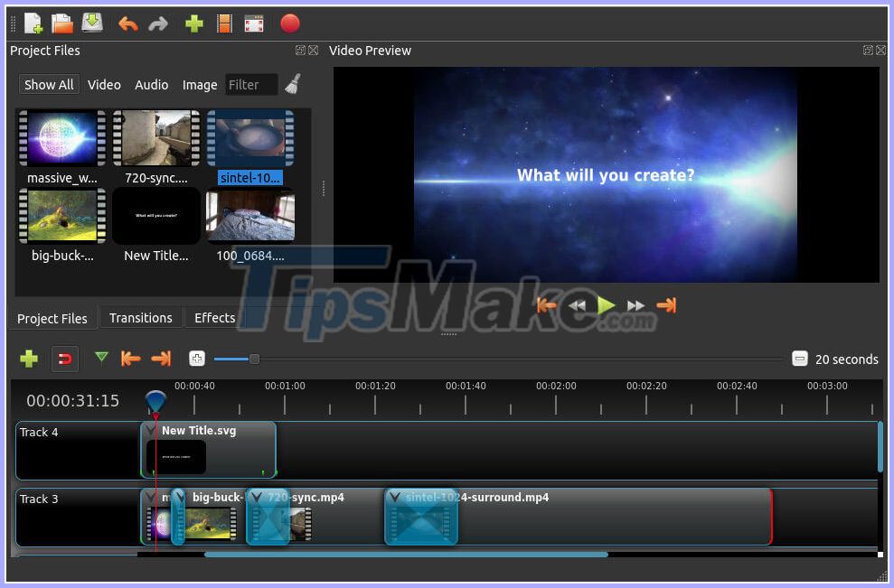Click the Show All filter button
Viewport: 894px width, 588px height.
48,84
